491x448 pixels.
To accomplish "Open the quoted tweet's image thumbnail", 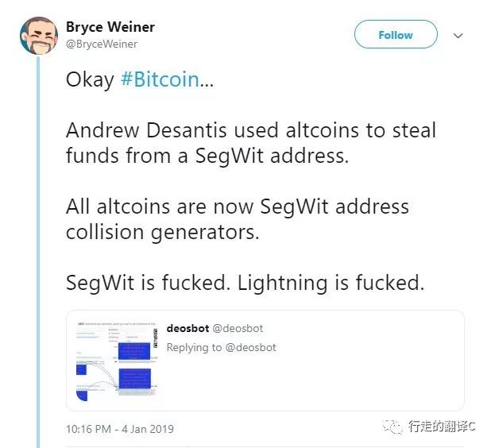I will pos(117,361).
